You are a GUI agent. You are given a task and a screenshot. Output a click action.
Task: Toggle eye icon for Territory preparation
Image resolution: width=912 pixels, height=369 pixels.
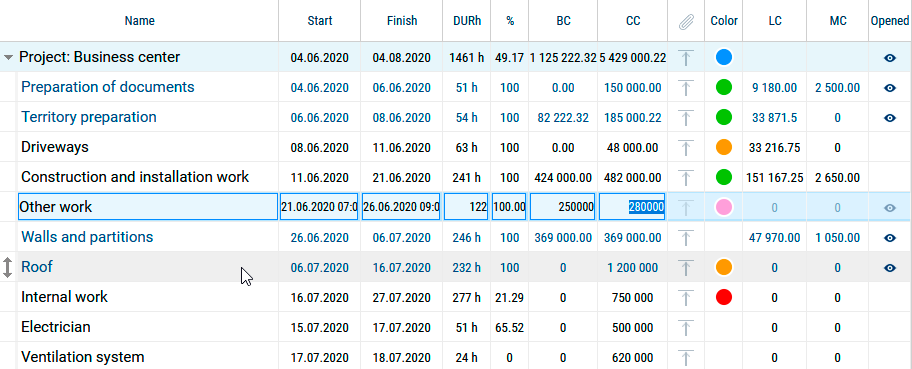pyautogui.click(x=890, y=118)
